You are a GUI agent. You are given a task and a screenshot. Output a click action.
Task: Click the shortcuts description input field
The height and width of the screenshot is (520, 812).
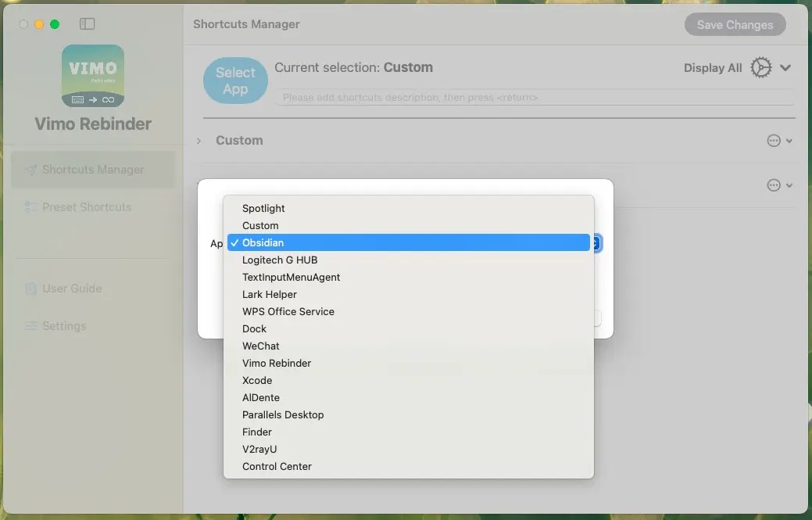pos(535,98)
